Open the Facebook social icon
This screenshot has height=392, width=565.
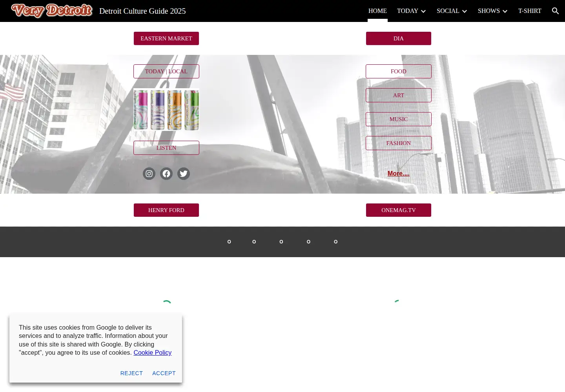(x=166, y=174)
